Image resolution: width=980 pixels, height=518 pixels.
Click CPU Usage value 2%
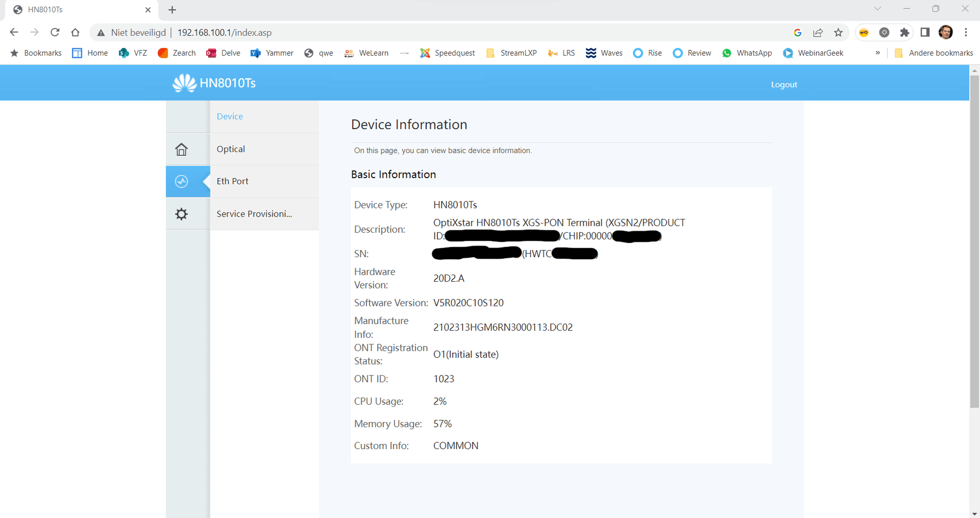[440, 401]
